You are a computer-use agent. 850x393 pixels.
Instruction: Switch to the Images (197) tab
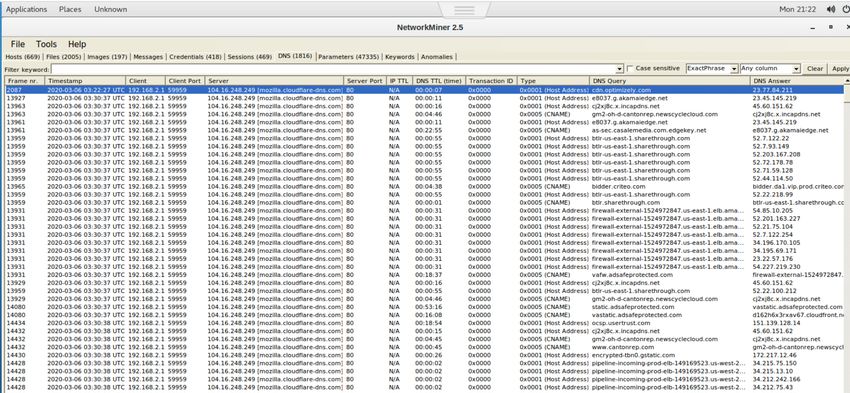click(x=107, y=56)
